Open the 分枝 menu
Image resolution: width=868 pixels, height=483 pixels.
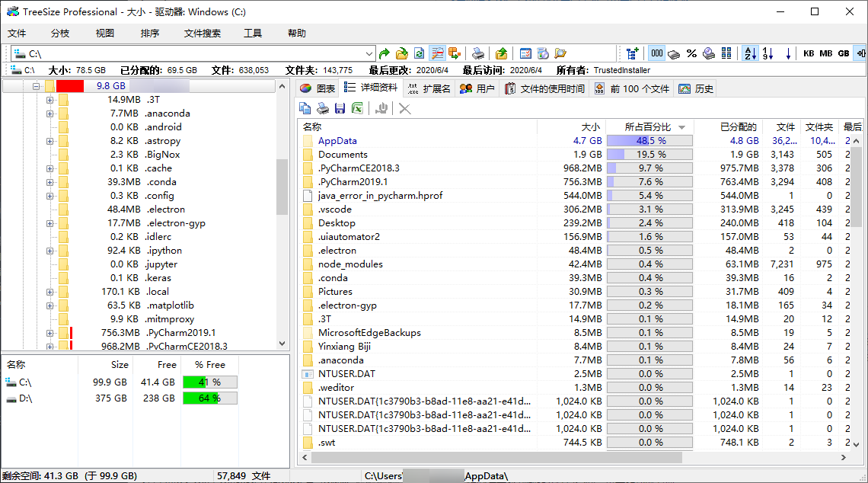[x=60, y=34]
